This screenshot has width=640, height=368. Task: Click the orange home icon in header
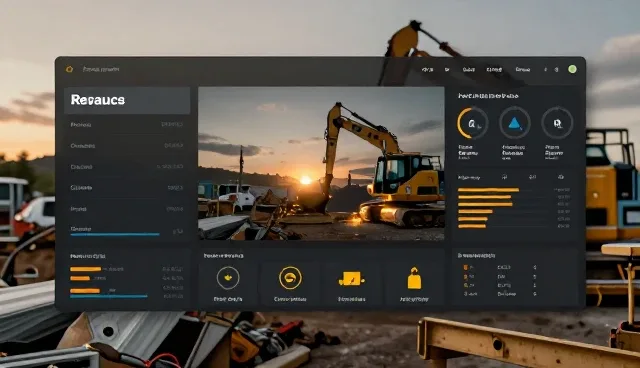(x=69, y=69)
